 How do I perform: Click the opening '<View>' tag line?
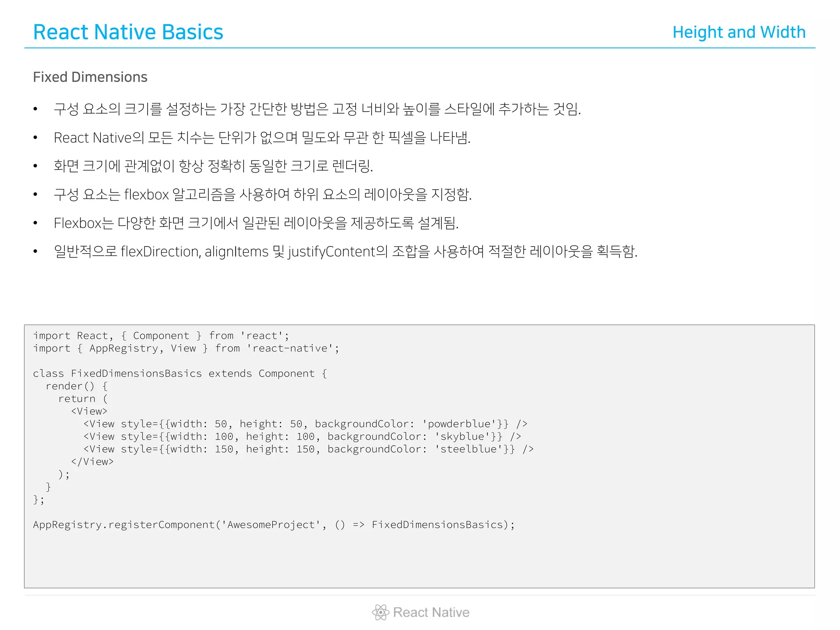(x=89, y=411)
